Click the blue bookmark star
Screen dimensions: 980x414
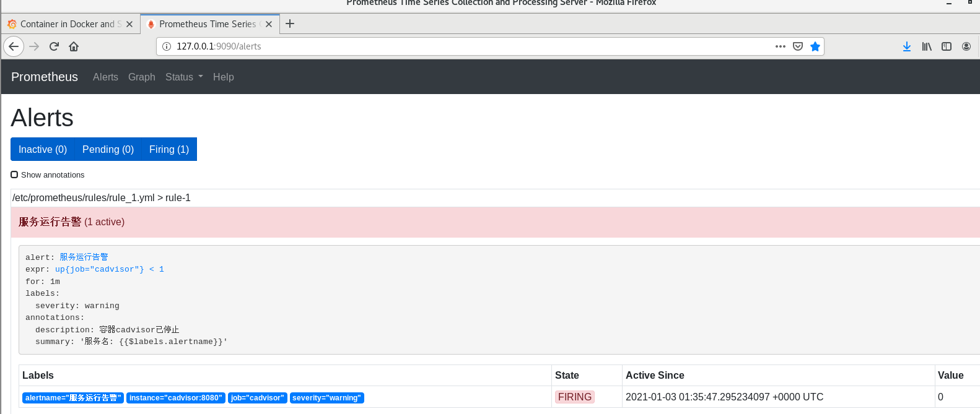[815, 46]
